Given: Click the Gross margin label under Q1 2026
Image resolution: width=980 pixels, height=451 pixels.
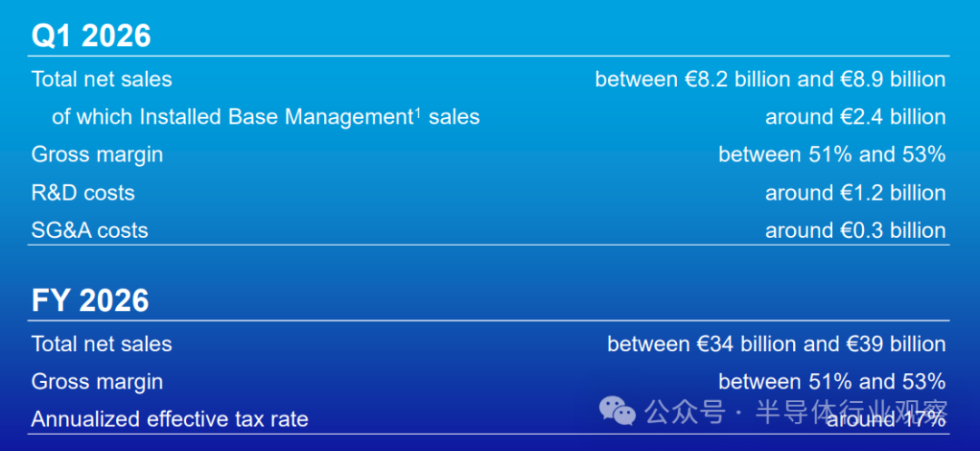Looking at the screenshot, I should [97, 155].
